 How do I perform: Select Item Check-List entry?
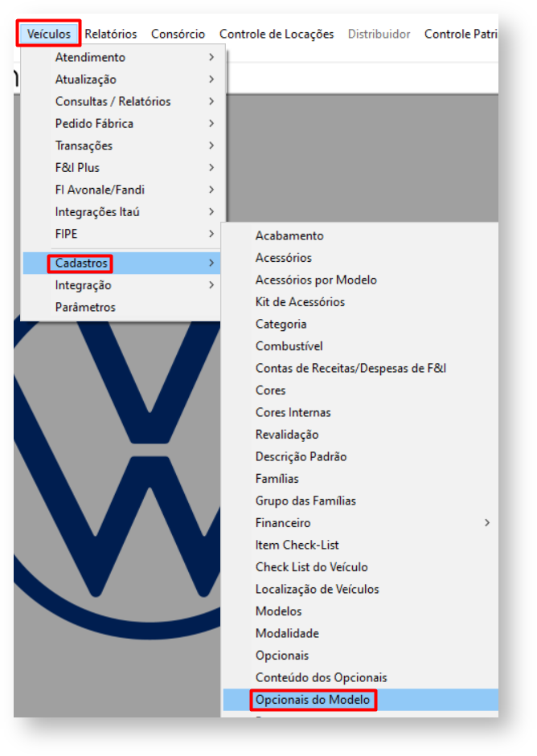(x=361, y=546)
